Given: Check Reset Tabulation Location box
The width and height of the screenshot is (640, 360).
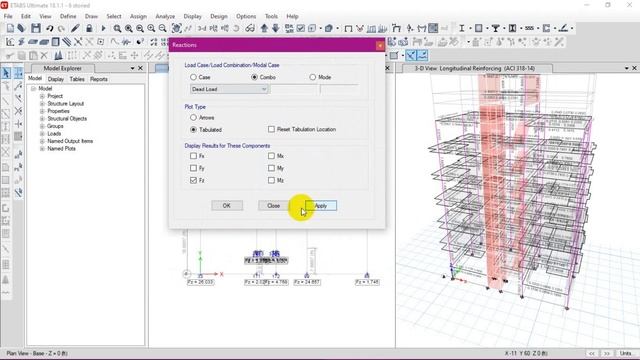Looking at the screenshot, I should click(x=271, y=129).
